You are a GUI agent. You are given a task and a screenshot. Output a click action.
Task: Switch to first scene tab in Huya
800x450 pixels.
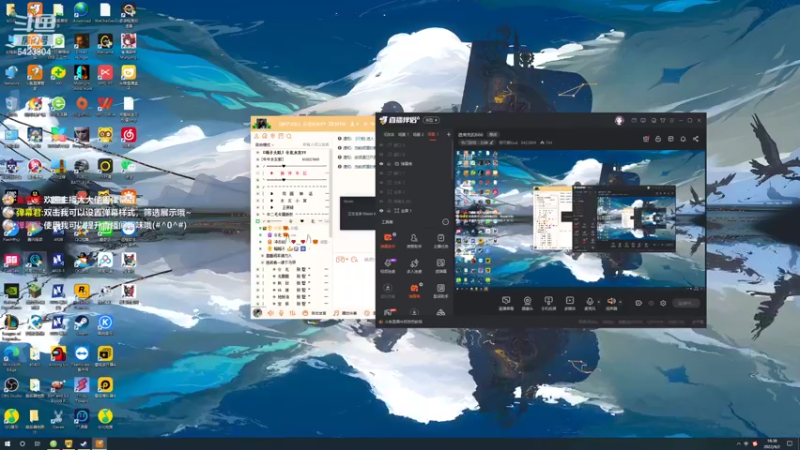tap(389, 135)
